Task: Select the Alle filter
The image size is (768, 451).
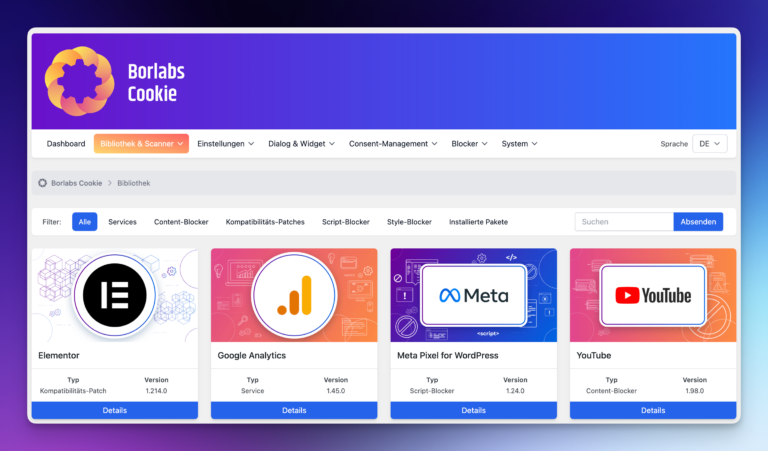Action: (85, 222)
